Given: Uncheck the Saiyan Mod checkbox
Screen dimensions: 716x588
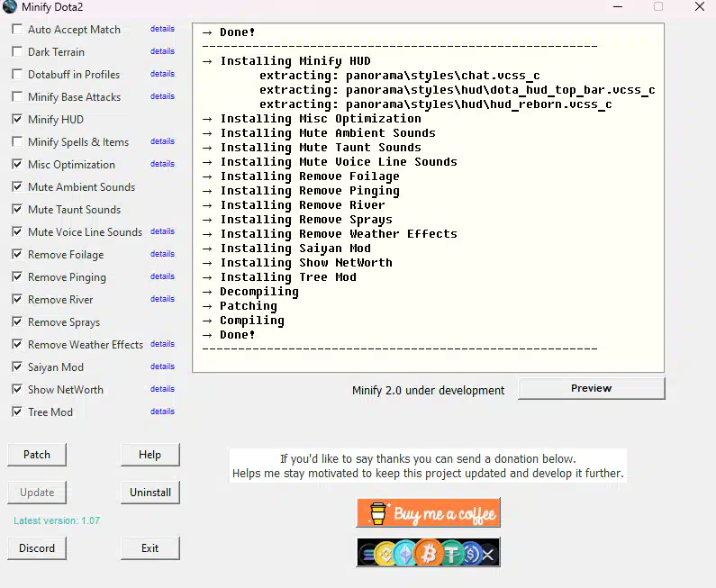Looking at the screenshot, I should [x=17, y=367].
